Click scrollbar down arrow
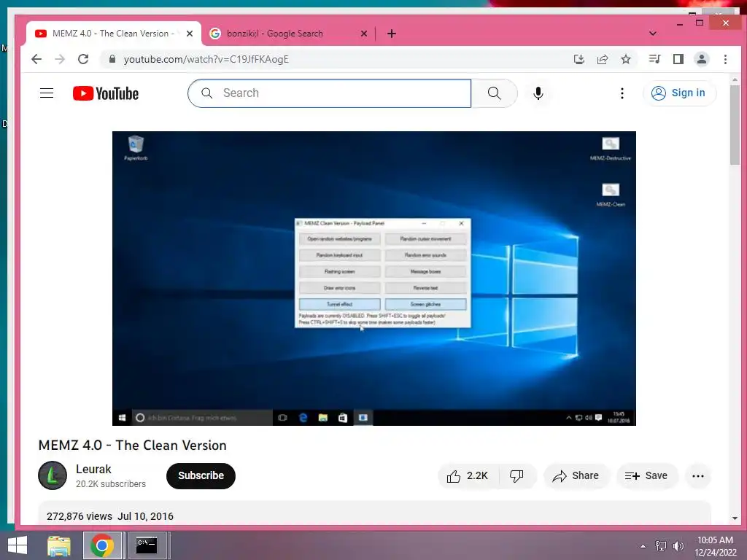747x560 pixels. (735, 518)
